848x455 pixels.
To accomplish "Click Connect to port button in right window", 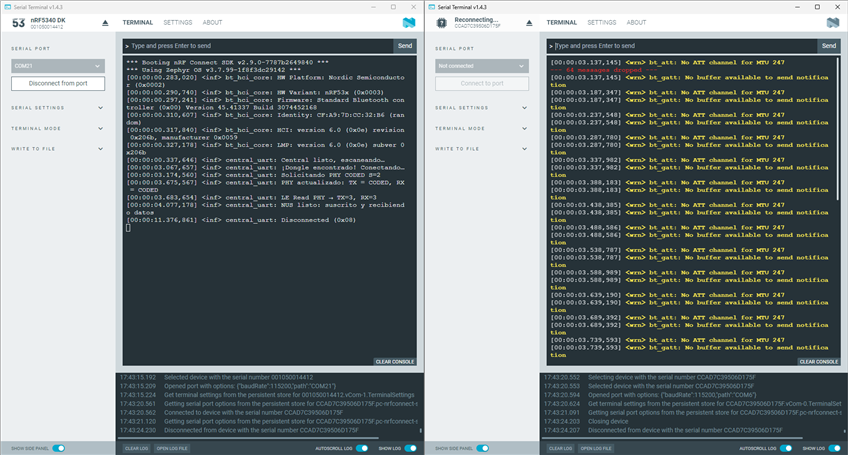I will [482, 83].
